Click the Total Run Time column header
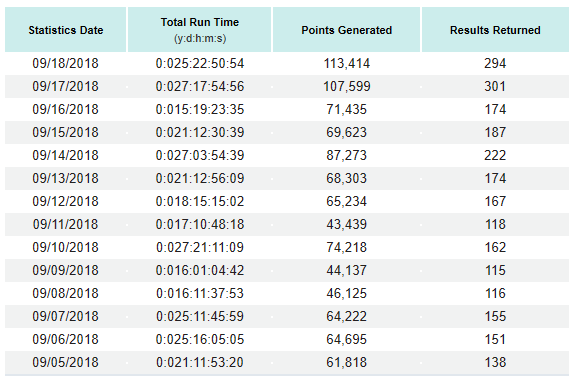Screen dimensions: 576x380 tap(199, 30)
